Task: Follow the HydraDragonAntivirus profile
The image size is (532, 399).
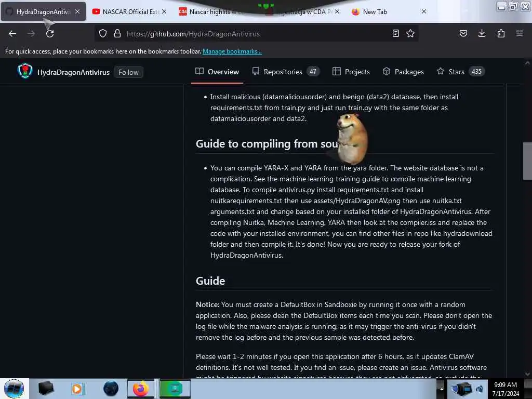Action: coord(128,72)
